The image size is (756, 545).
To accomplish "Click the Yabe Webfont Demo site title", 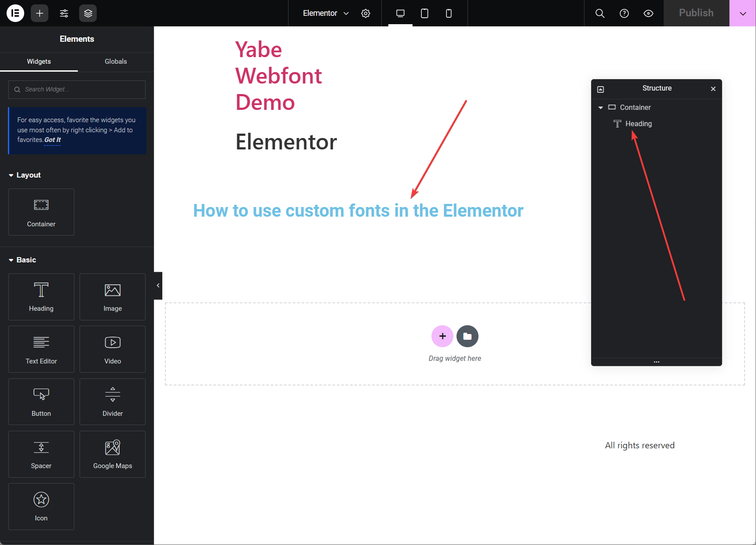I will pos(278,76).
